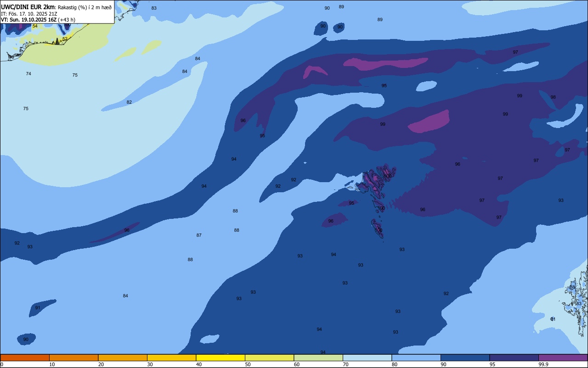This screenshot has height=368, width=588.
Task: Click the light green 60–70 legend swatch
Action: point(318,357)
